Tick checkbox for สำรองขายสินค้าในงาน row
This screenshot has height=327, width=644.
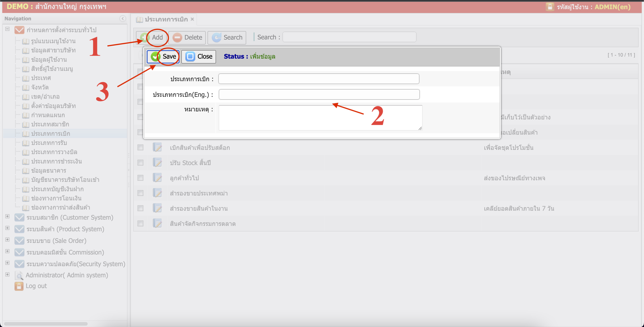140,208
